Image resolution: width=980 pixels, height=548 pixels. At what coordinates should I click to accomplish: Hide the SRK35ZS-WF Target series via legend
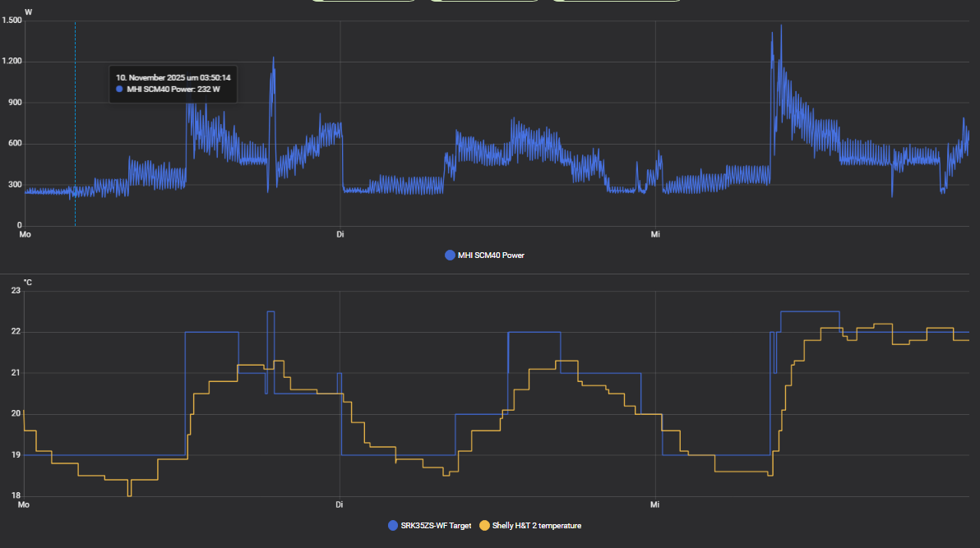(x=435, y=526)
